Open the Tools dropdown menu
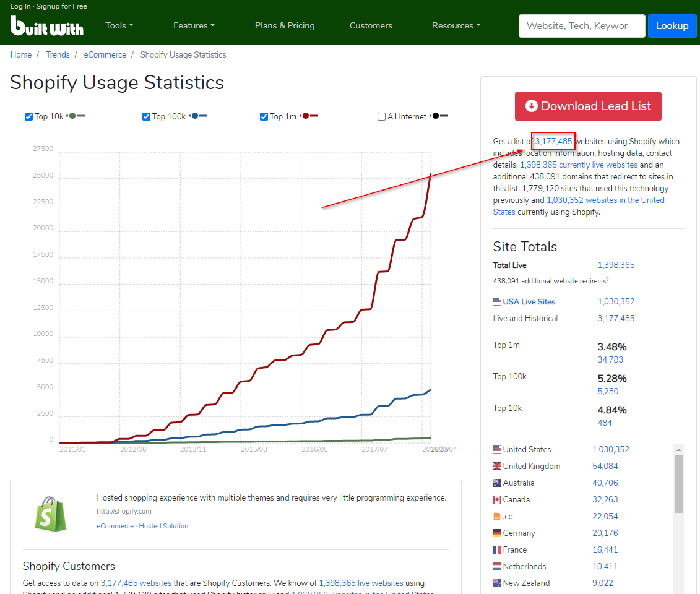The width and height of the screenshot is (700, 594). 119,25
